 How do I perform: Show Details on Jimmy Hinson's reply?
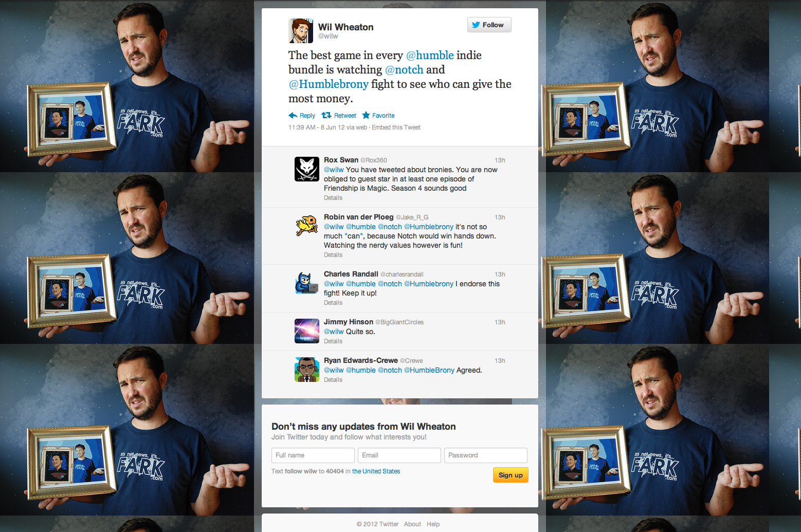pos(333,341)
